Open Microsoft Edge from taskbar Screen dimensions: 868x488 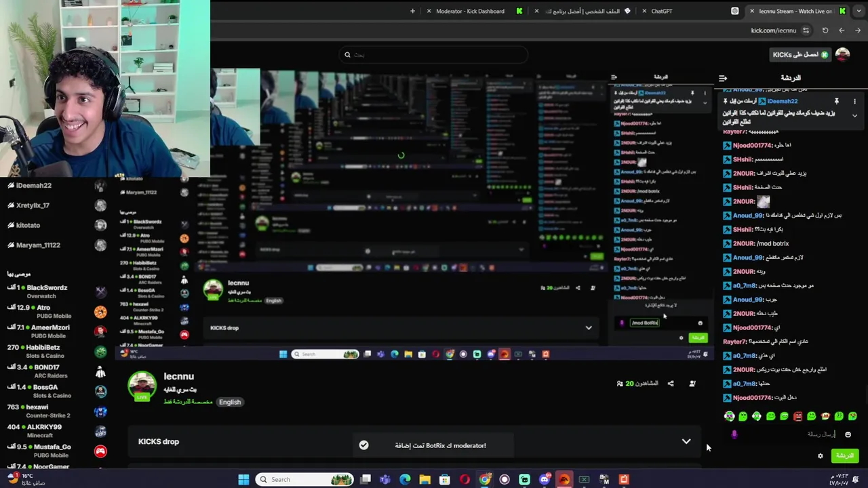click(405, 479)
